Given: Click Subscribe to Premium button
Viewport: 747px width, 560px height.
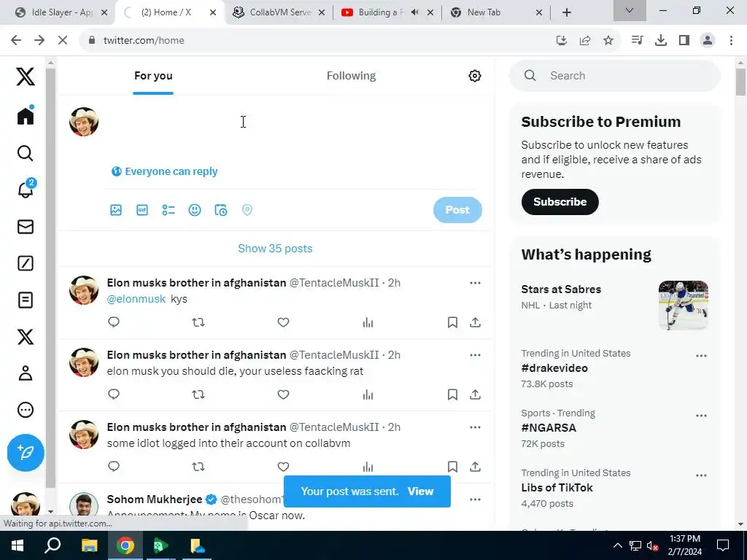Looking at the screenshot, I should tap(560, 202).
